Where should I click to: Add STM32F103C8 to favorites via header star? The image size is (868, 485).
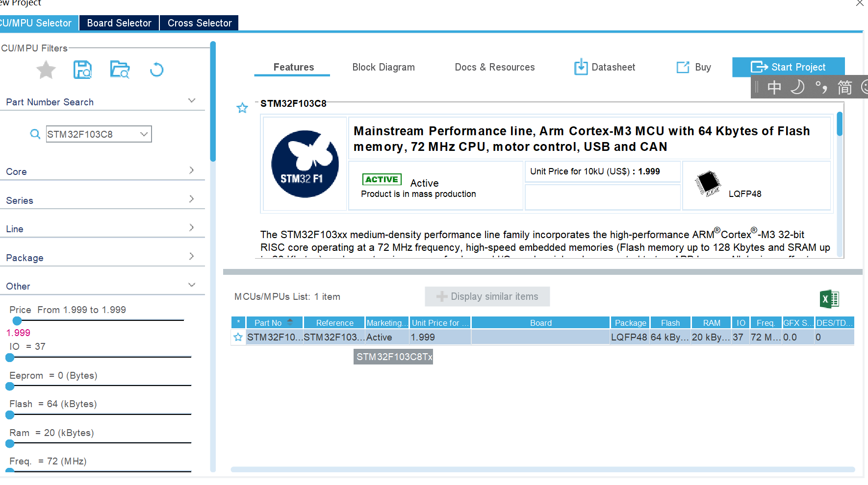coord(242,108)
